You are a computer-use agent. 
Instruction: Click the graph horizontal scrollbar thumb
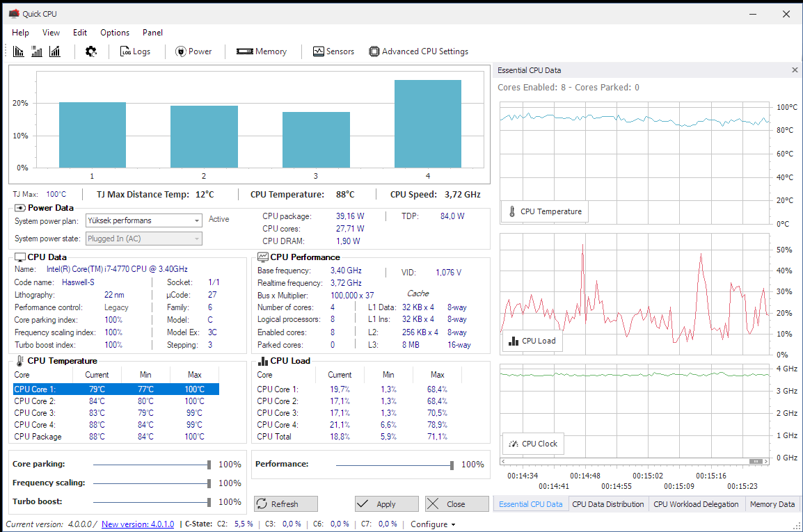[756, 461]
